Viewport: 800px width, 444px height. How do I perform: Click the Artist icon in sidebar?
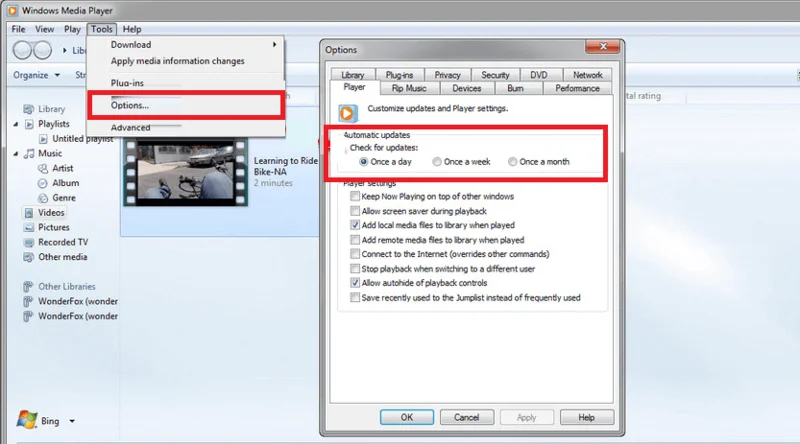coord(43,168)
